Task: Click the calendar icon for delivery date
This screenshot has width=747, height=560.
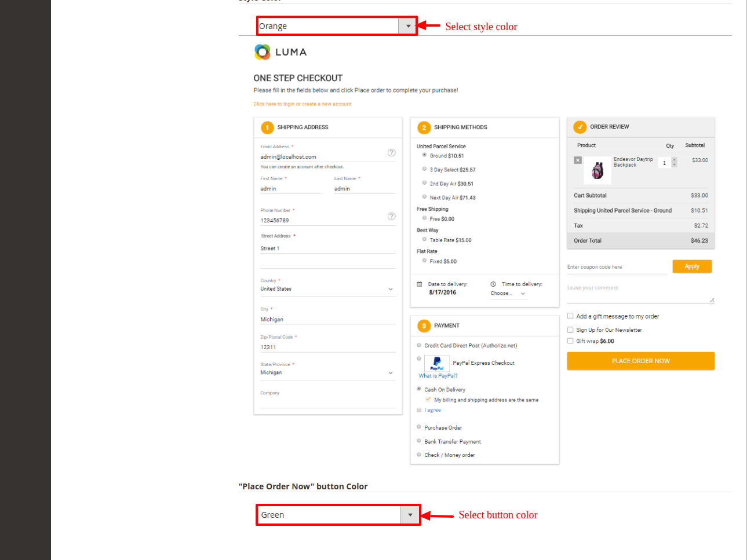Action: pos(420,284)
